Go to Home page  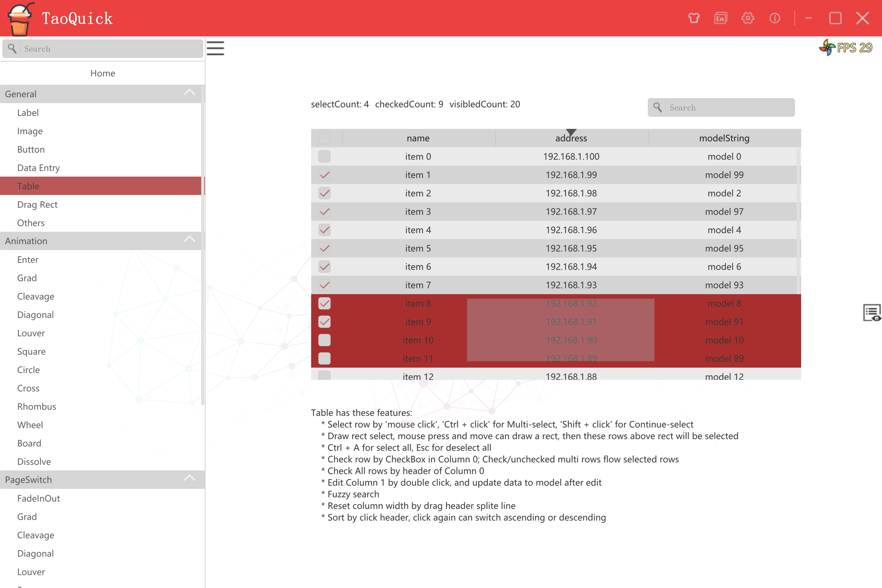click(102, 73)
